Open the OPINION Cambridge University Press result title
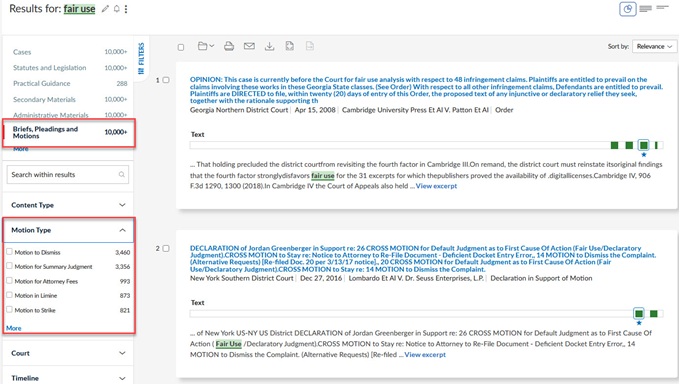 426,90
